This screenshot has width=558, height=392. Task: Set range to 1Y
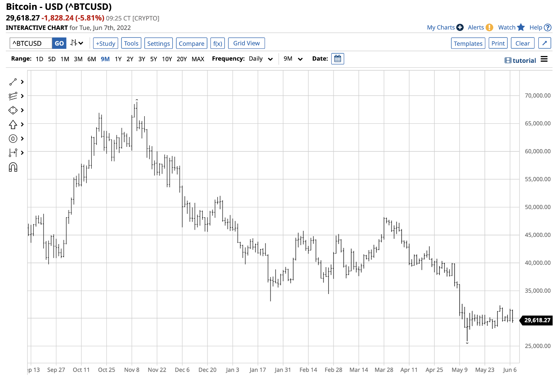118,59
